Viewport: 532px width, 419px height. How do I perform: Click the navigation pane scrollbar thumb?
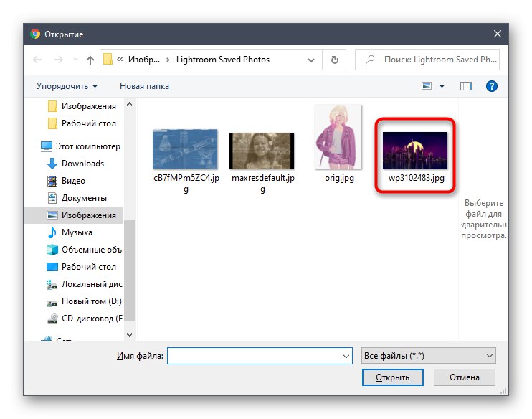click(129, 270)
